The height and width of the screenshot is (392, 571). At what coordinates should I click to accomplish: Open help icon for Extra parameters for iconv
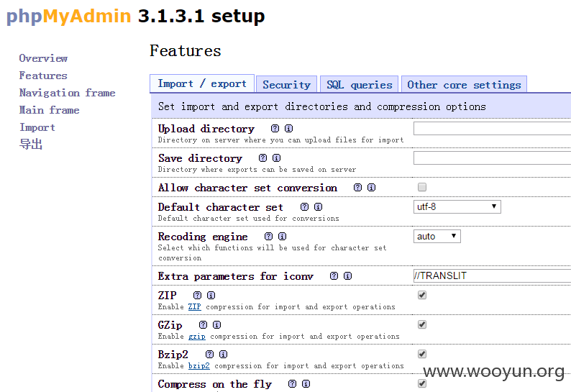coord(334,276)
